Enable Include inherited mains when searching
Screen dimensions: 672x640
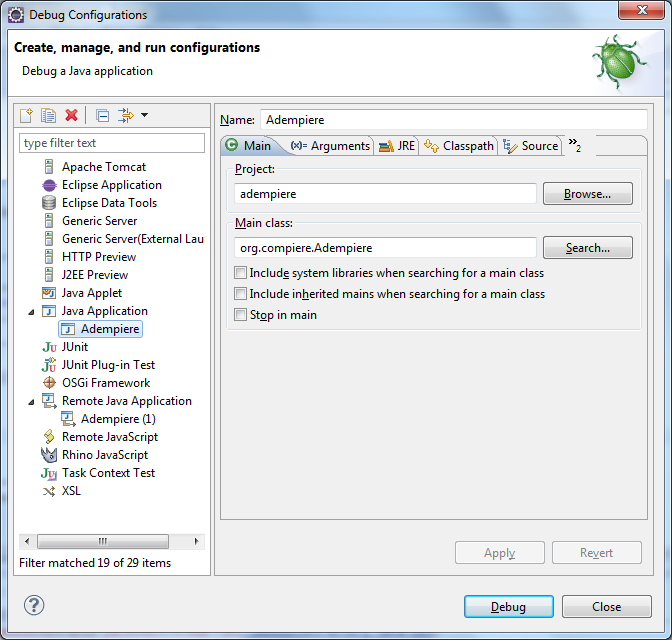240,294
